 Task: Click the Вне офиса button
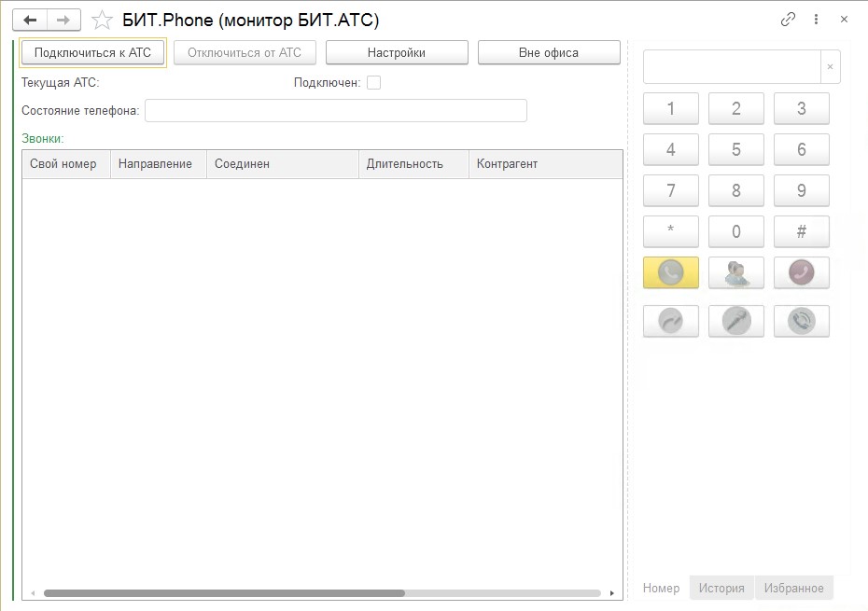coord(549,53)
